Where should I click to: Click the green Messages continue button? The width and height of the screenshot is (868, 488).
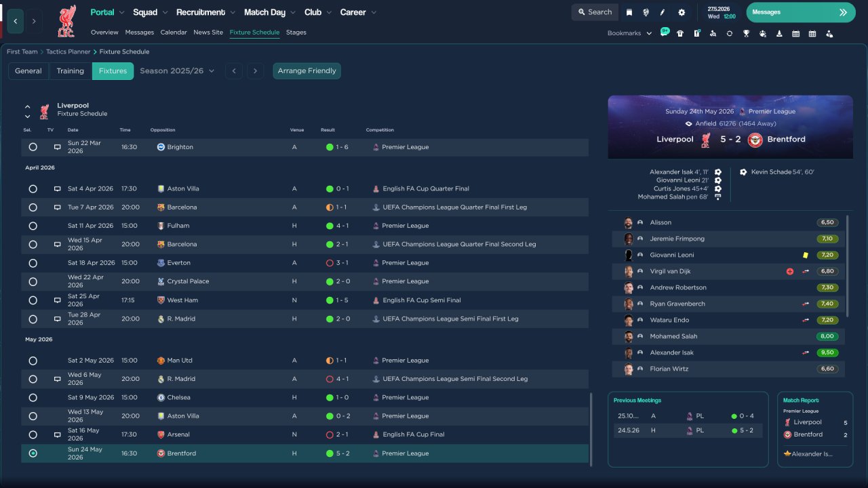(801, 12)
